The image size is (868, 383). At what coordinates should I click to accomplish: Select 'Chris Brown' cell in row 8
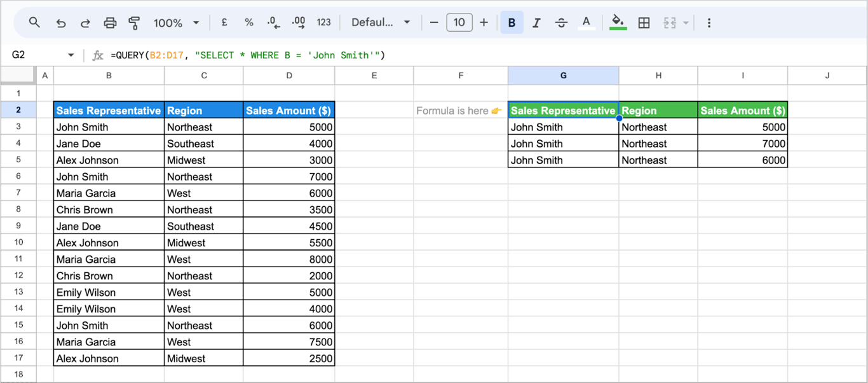(109, 209)
